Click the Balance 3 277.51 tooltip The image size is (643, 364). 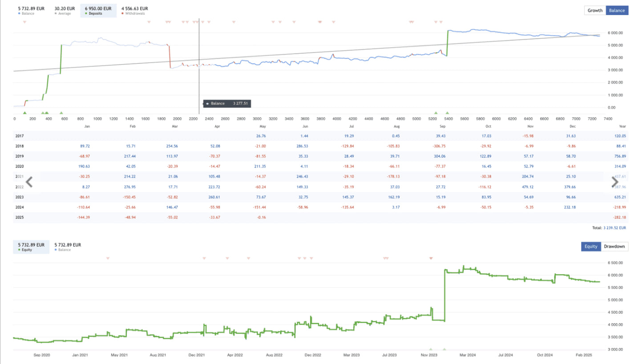pos(228,103)
